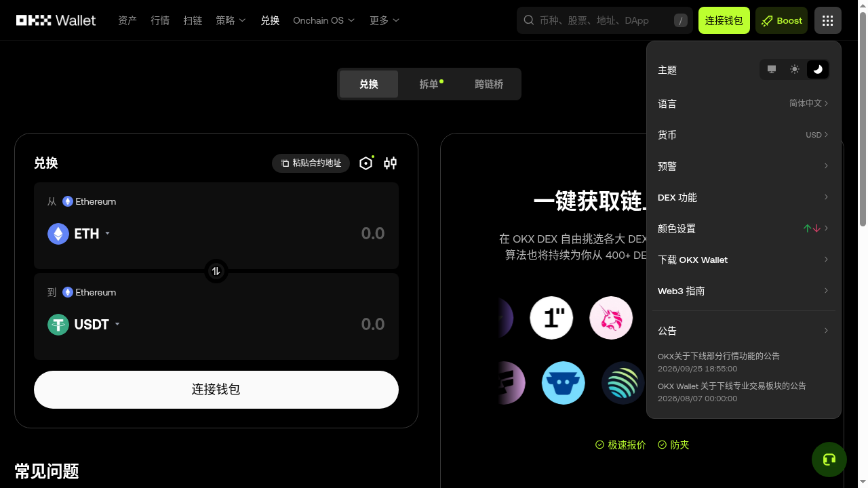Screen dimensions: 868x488
Task: Switch to the 拆单 tab
Action: coord(429,84)
